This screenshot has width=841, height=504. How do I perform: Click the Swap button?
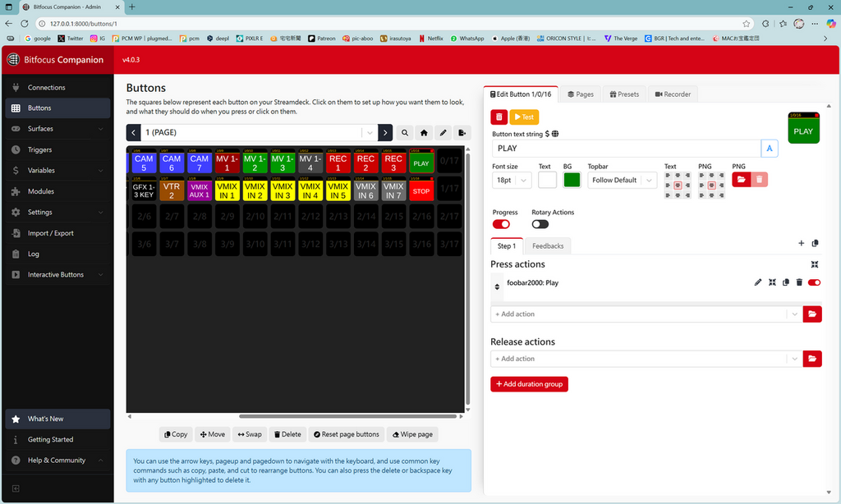[250, 434]
